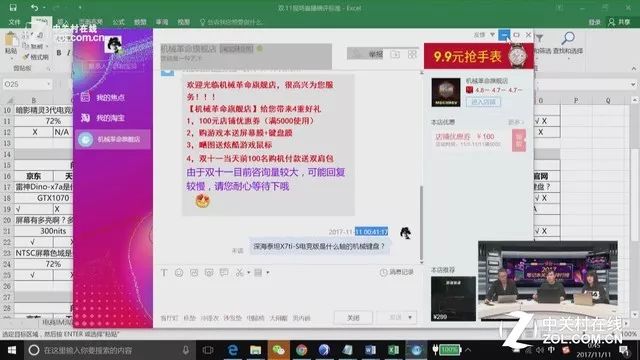Screen dimensions: 640x360
Task: Open 查找和选择 magnifier in Excel ribbon
Action: (x=568, y=44)
